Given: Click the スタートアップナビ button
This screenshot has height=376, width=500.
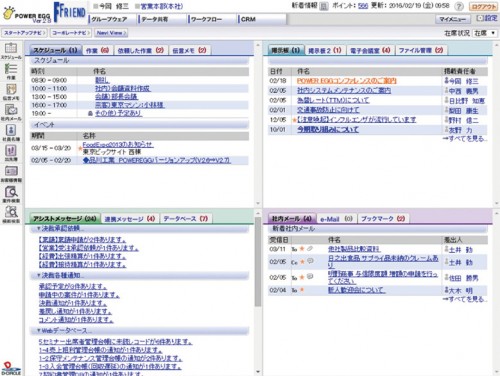Looking at the screenshot, I should click(24, 33).
